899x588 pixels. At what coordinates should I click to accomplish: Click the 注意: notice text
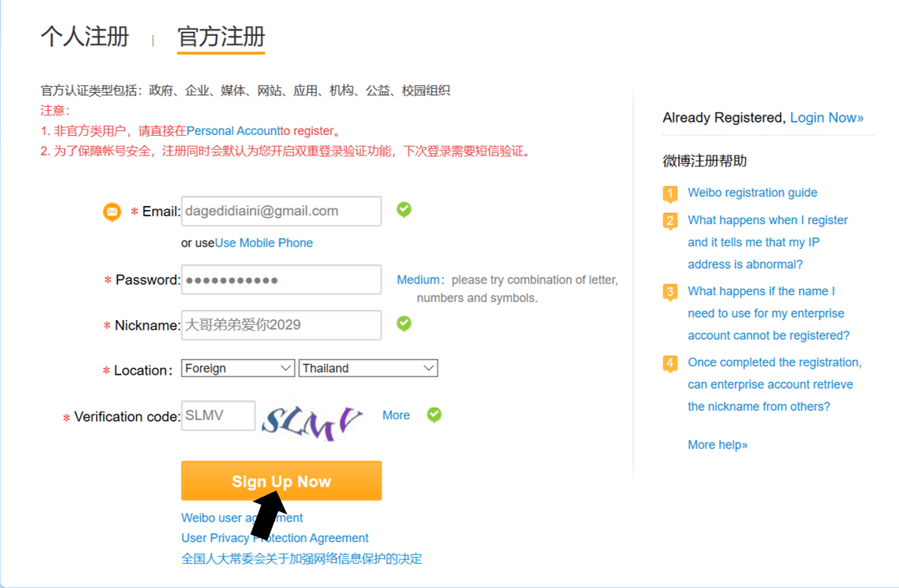coord(55,110)
